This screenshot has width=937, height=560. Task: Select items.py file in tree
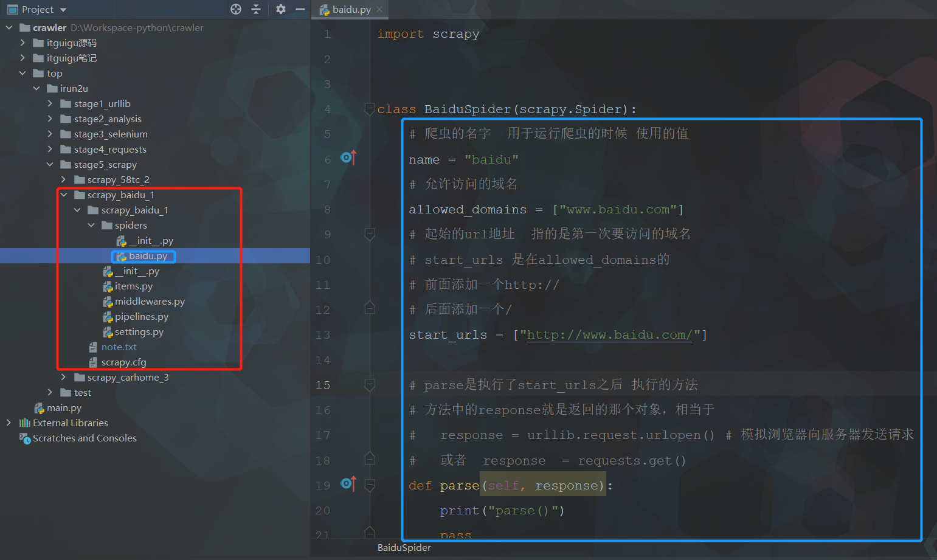tap(134, 286)
